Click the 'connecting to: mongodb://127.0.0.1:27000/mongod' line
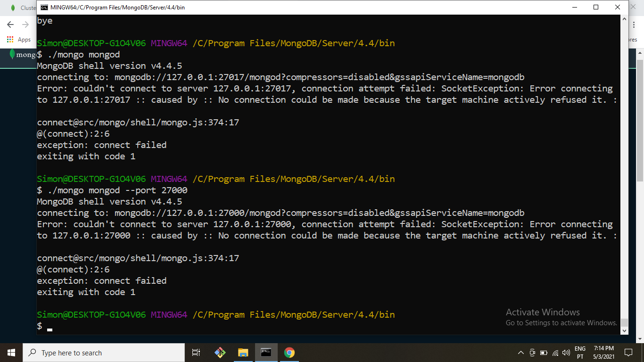The image size is (644, 362). click(x=281, y=213)
